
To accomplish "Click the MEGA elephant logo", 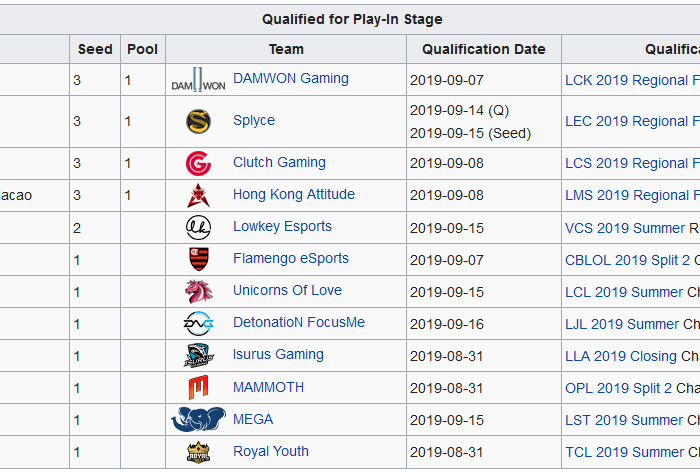I will tap(198, 420).
